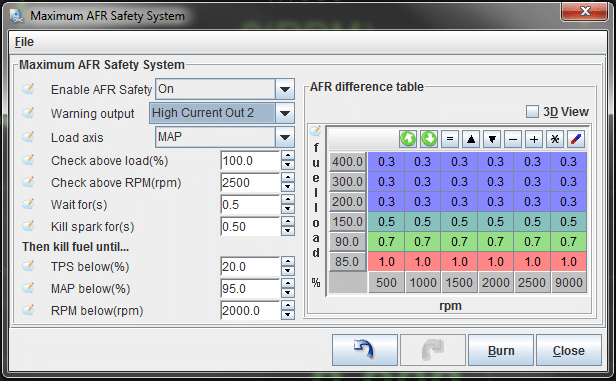Open the File menu
The height and width of the screenshot is (381, 616).
[24, 42]
